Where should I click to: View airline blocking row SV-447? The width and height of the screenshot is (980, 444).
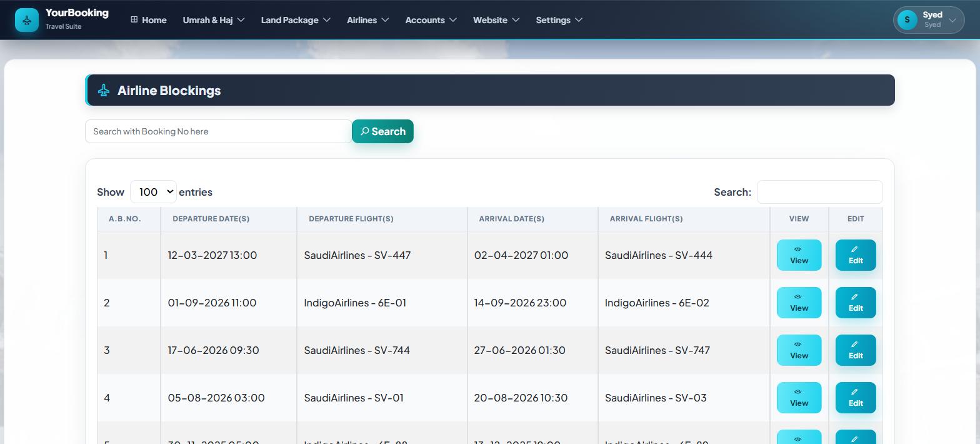click(799, 255)
